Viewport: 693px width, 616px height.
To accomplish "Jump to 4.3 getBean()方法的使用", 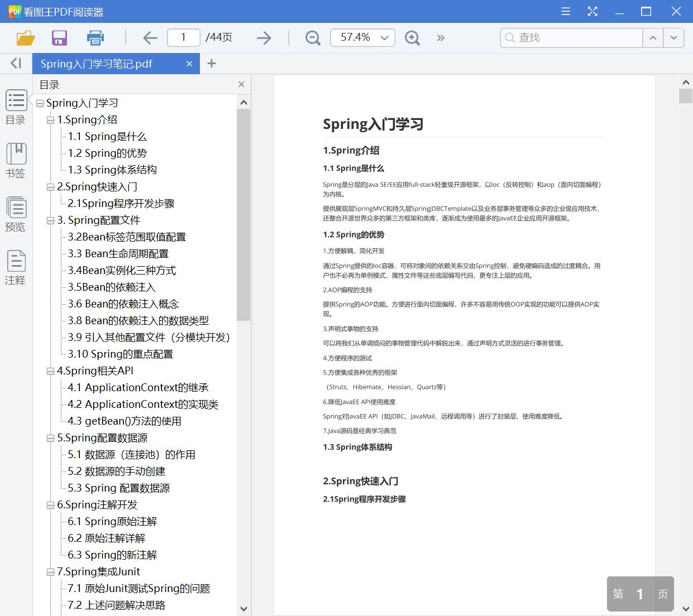I will coord(125,421).
